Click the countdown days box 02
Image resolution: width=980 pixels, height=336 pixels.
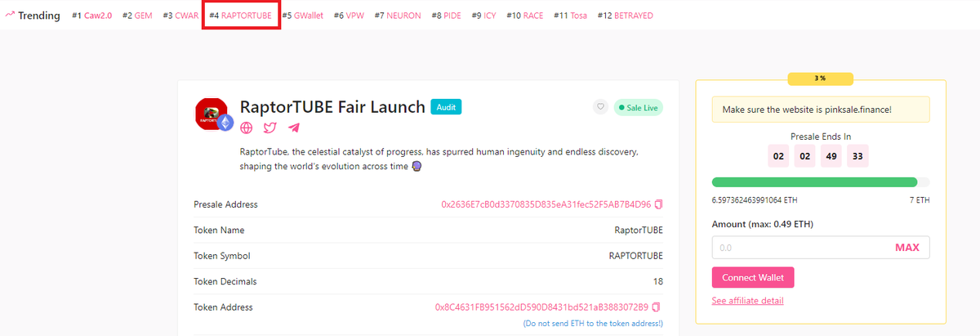778,155
